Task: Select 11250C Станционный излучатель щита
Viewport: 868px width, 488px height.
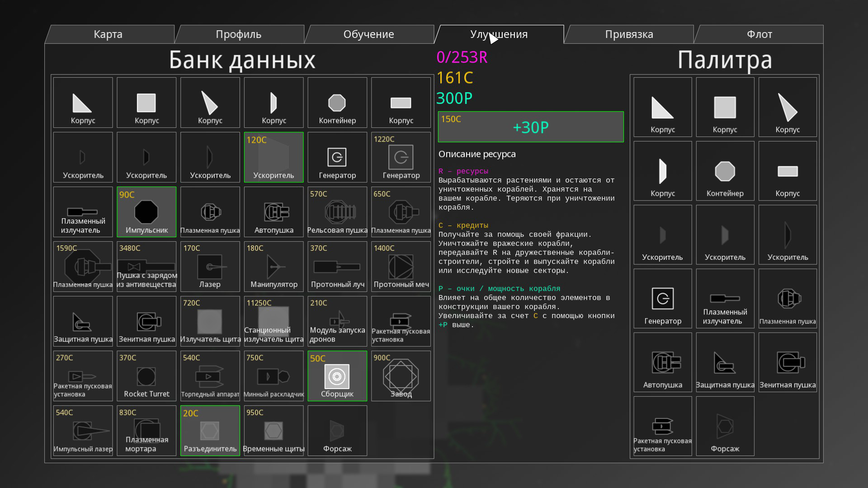Action: click(x=274, y=321)
